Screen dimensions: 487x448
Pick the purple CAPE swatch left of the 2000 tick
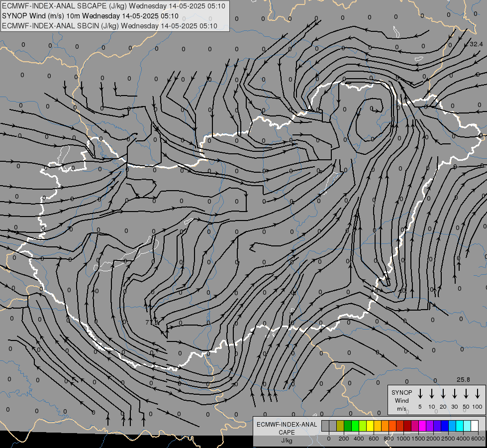tap(430, 426)
